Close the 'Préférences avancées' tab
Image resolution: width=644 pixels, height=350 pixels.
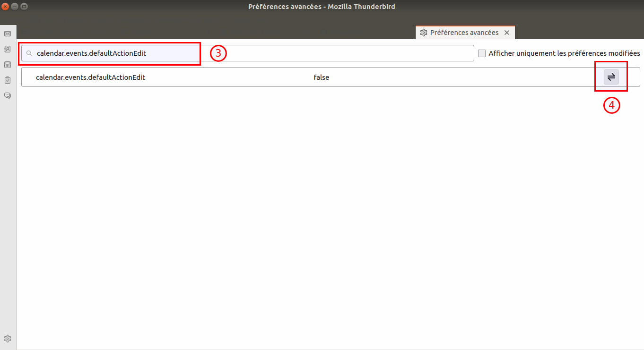click(x=507, y=33)
